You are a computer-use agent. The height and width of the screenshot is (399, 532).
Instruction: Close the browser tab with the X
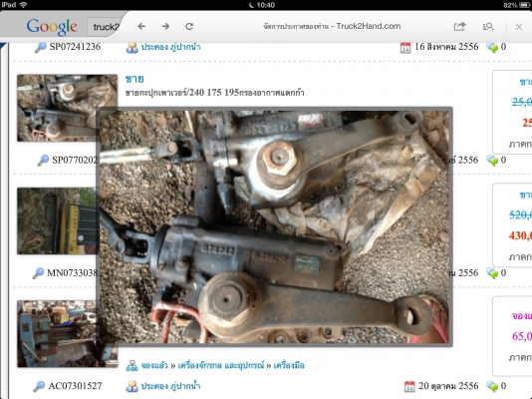(x=519, y=27)
